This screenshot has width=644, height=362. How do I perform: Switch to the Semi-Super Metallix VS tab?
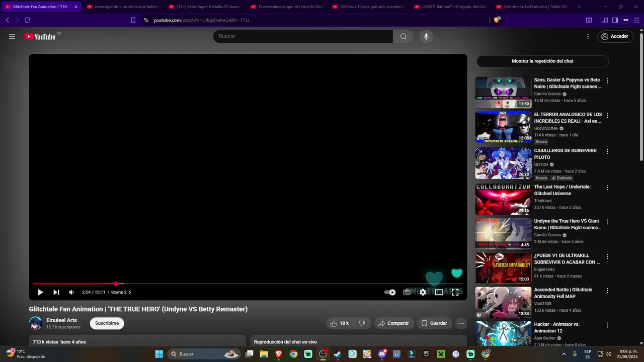[x=204, y=7]
